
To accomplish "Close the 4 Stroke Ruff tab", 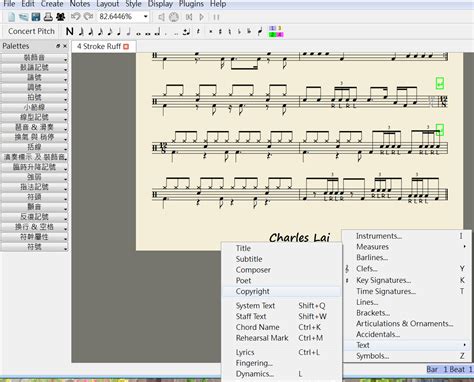I will tap(126, 47).
